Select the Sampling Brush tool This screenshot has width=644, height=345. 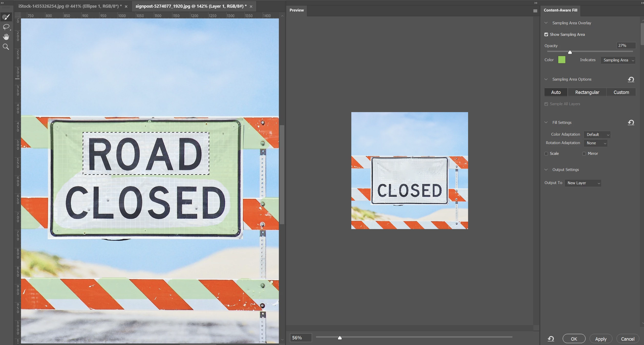(6, 17)
